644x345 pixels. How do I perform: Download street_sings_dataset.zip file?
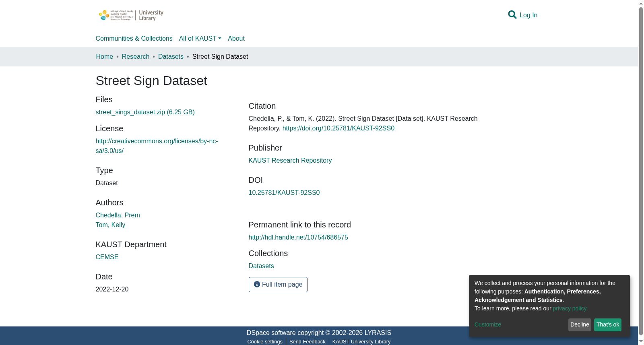(145, 112)
